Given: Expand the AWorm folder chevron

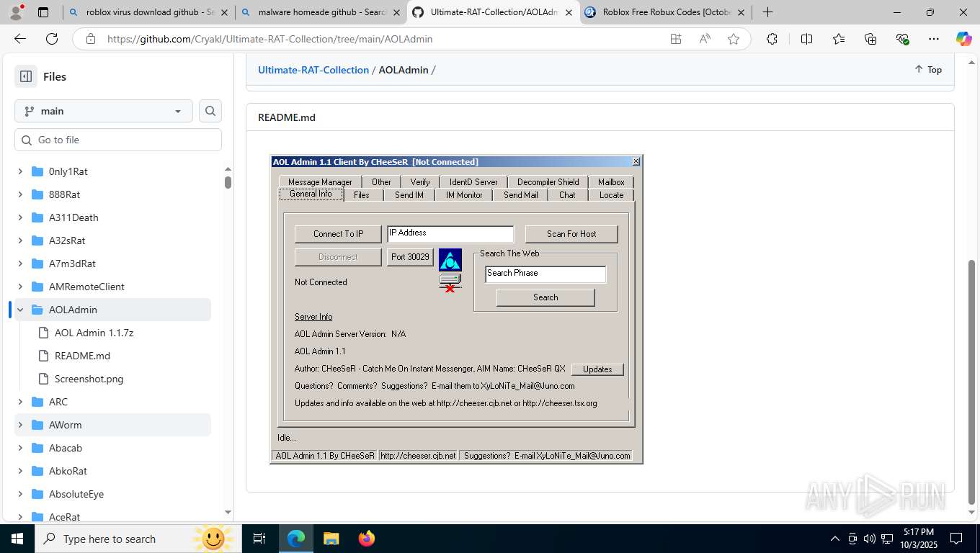Looking at the screenshot, I should tap(20, 425).
